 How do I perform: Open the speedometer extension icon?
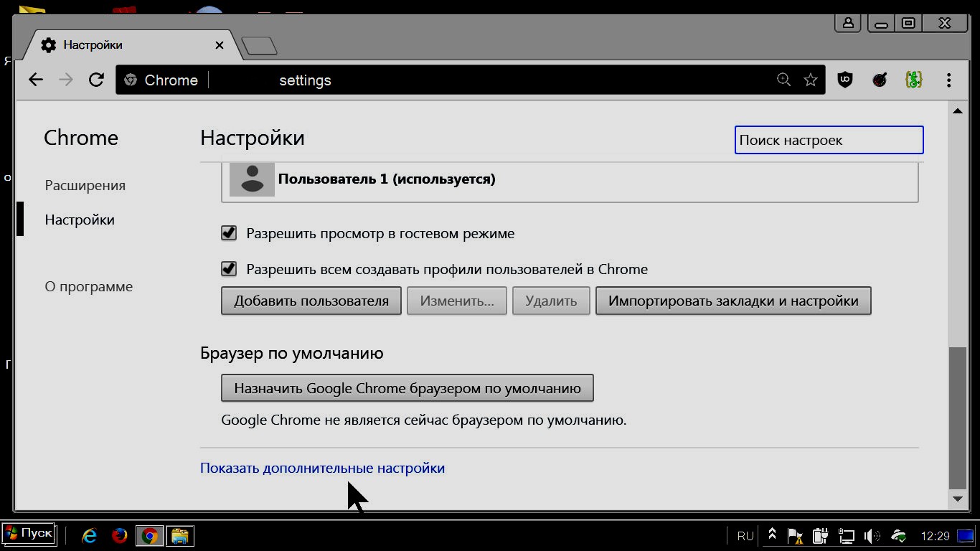click(x=880, y=80)
